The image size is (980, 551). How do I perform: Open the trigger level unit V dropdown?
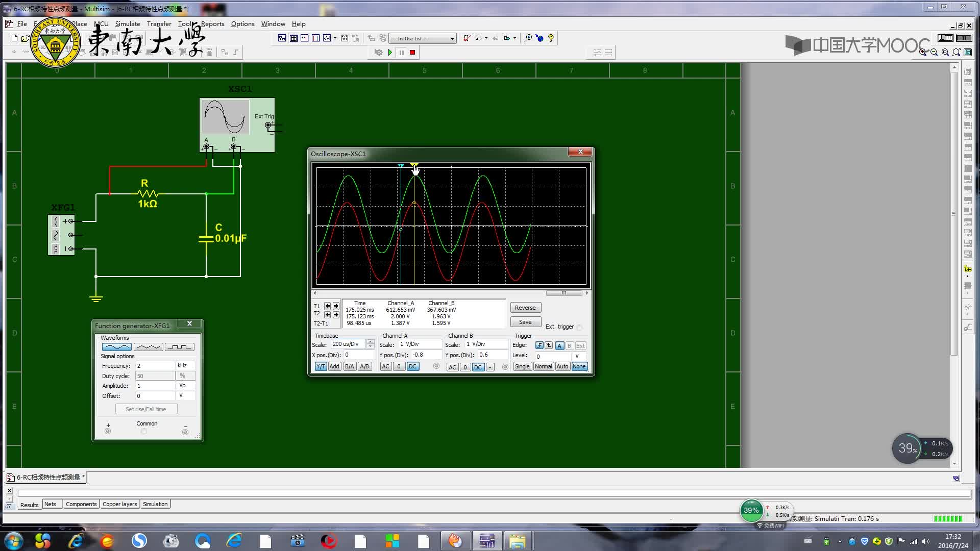(x=580, y=356)
